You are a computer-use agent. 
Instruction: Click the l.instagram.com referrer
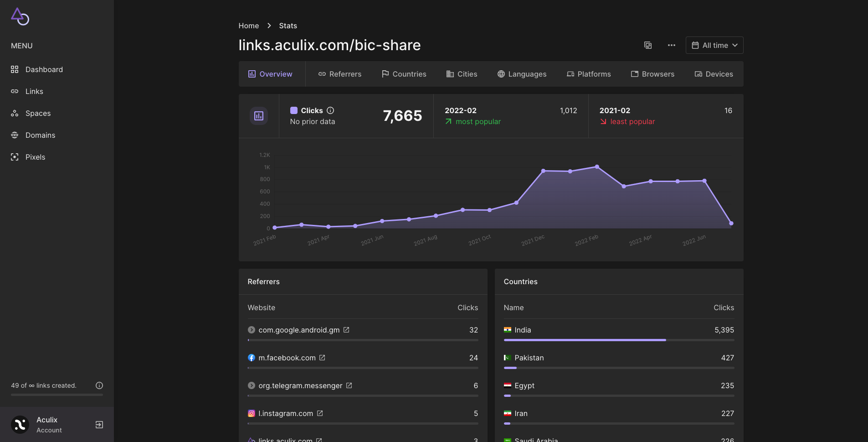pyautogui.click(x=286, y=413)
